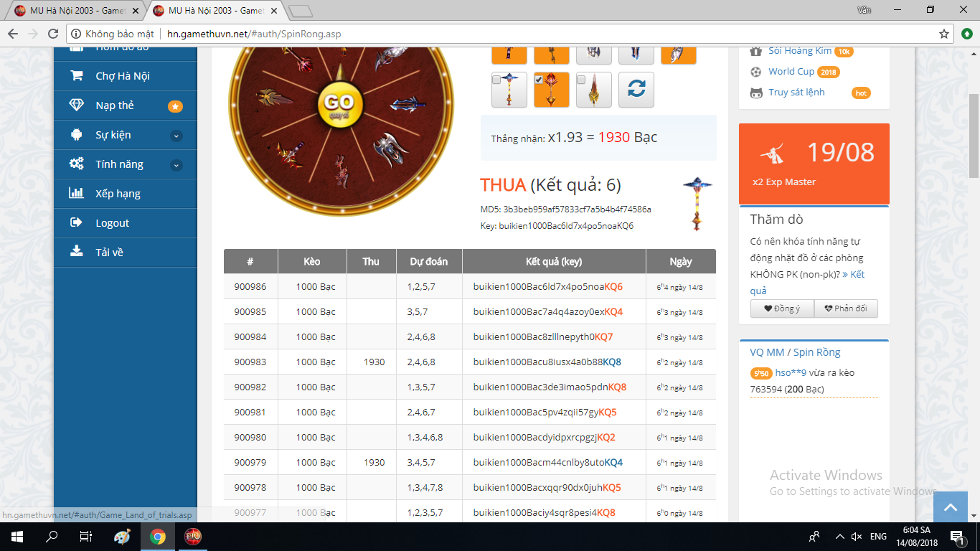Expand the Tính năng menu chevron
Image resolution: width=980 pixels, height=551 pixels.
pos(176,165)
